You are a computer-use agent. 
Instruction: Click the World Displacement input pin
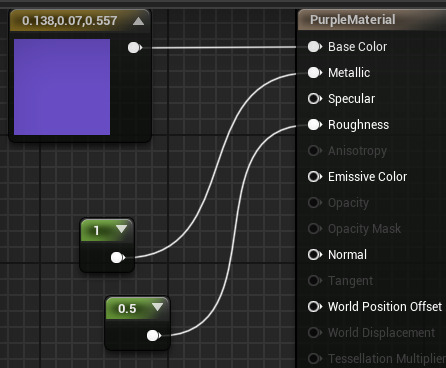point(315,333)
